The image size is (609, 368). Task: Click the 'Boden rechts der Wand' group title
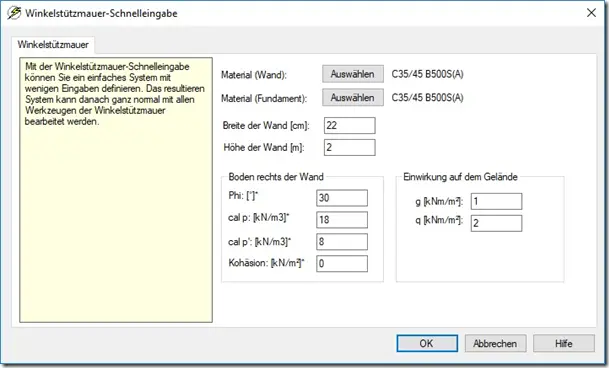[276, 177]
